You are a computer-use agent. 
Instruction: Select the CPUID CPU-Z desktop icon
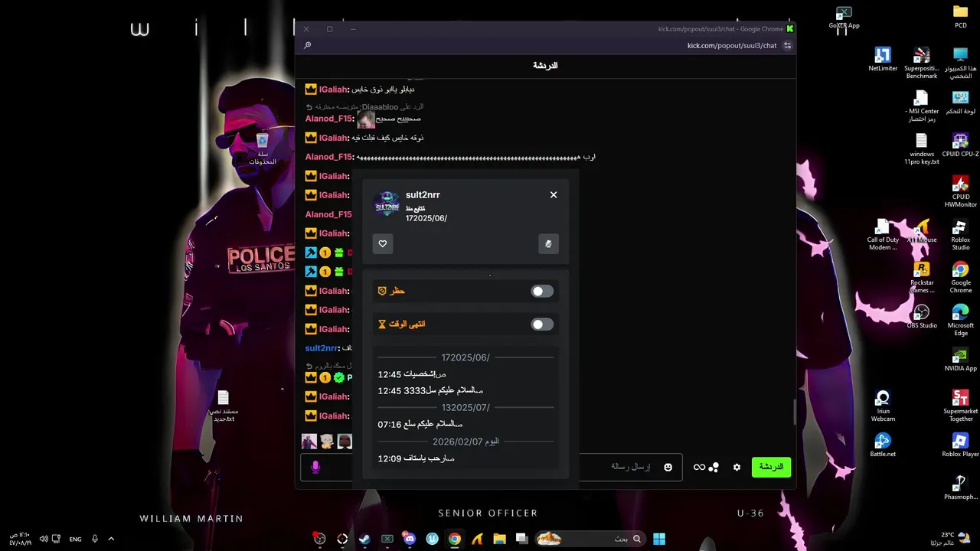pos(961,145)
